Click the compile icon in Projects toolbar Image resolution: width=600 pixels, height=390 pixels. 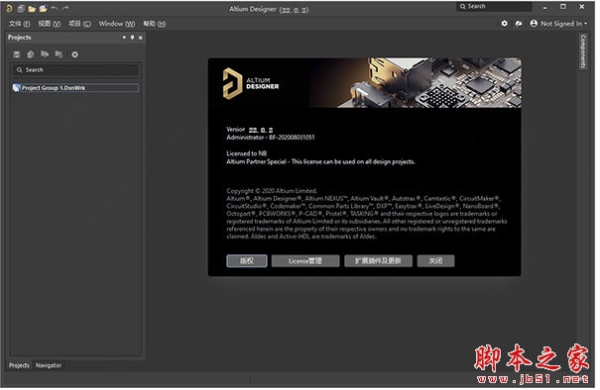coord(31,54)
